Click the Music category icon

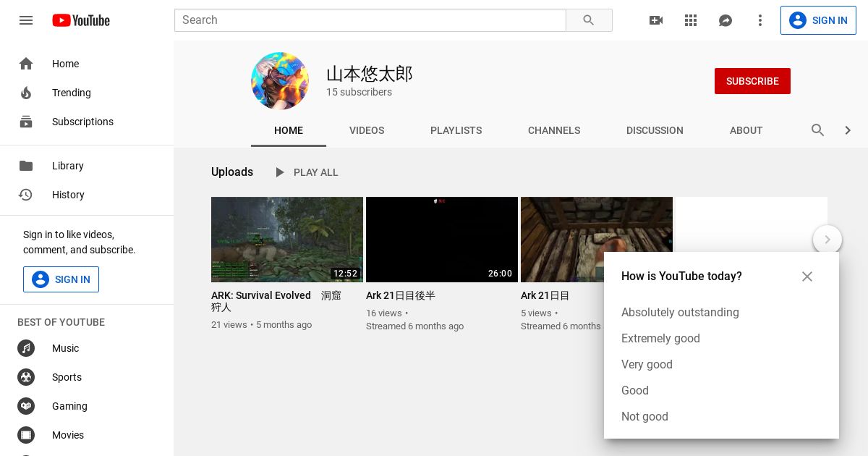click(26, 348)
